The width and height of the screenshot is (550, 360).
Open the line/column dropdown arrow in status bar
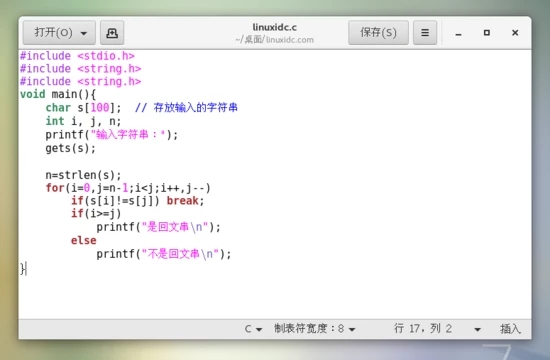pyautogui.click(x=477, y=329)
